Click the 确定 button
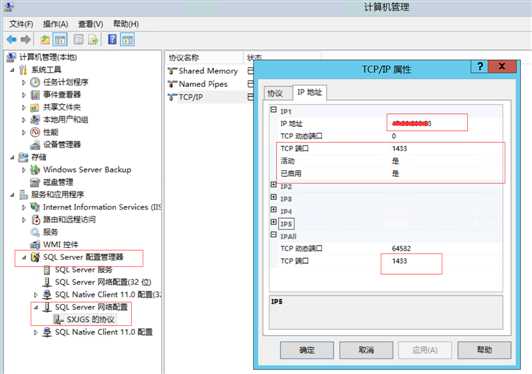Screen dimensions: 532x374 click(x=307, y=350)
